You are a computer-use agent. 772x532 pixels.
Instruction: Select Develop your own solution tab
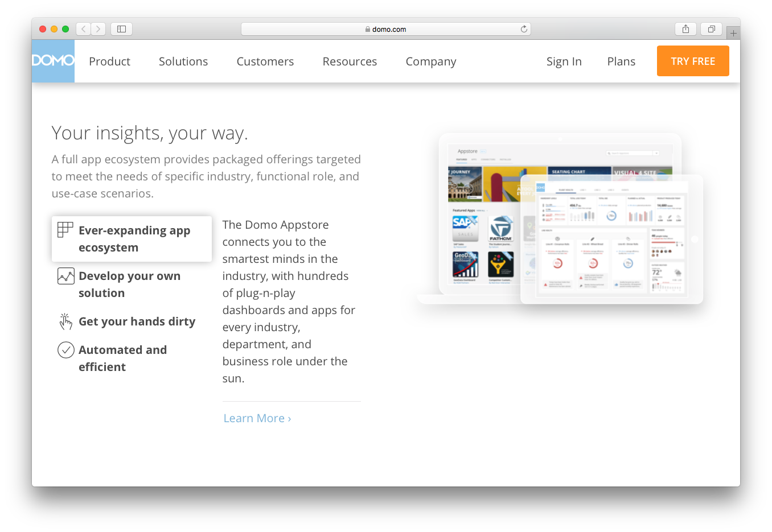pyautogui.click(x=132, y=284)
